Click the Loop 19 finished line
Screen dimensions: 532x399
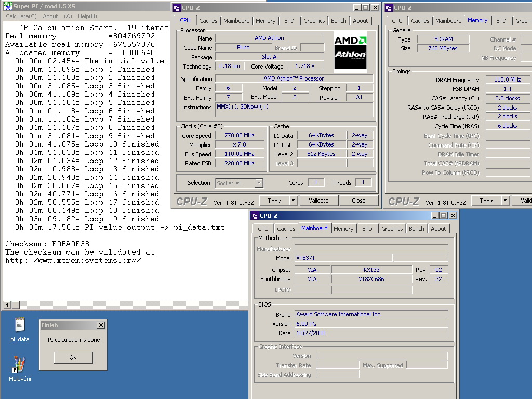coord(87,219)
